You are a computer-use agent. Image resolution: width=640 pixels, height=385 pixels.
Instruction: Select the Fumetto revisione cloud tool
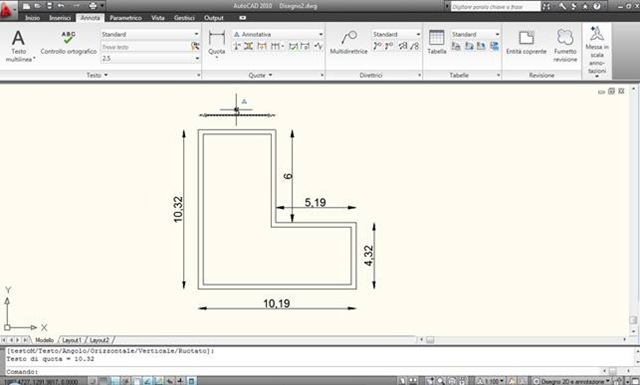click(x=565, y=46)
